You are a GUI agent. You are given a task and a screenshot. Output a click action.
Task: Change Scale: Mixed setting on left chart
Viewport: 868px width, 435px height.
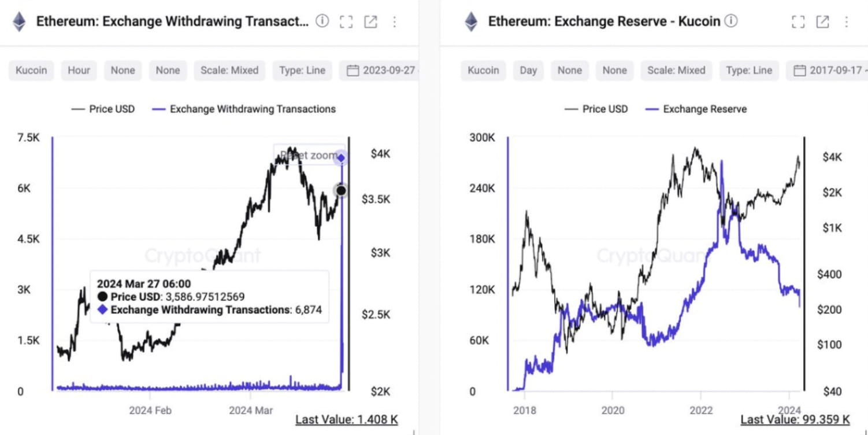tap(229, 70)
